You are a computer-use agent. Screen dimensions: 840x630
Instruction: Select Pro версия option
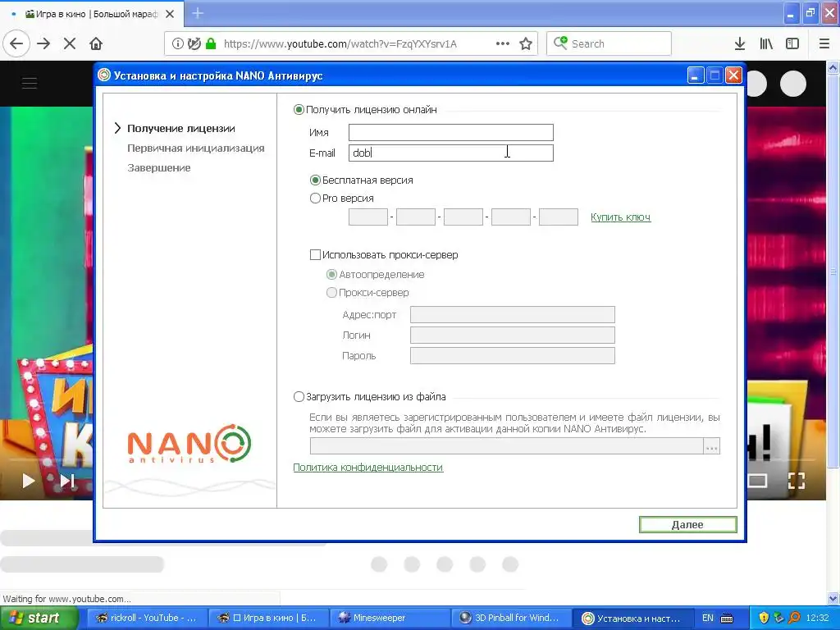click(316, 199)
